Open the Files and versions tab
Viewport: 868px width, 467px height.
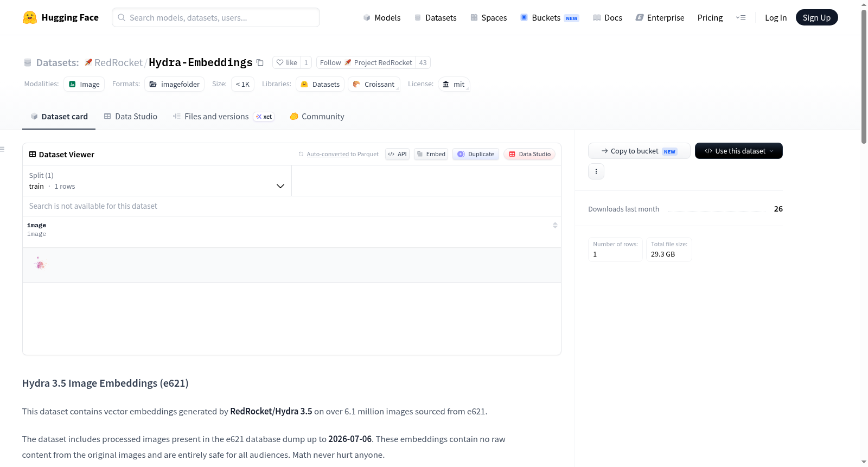click(x=224, y=117)
